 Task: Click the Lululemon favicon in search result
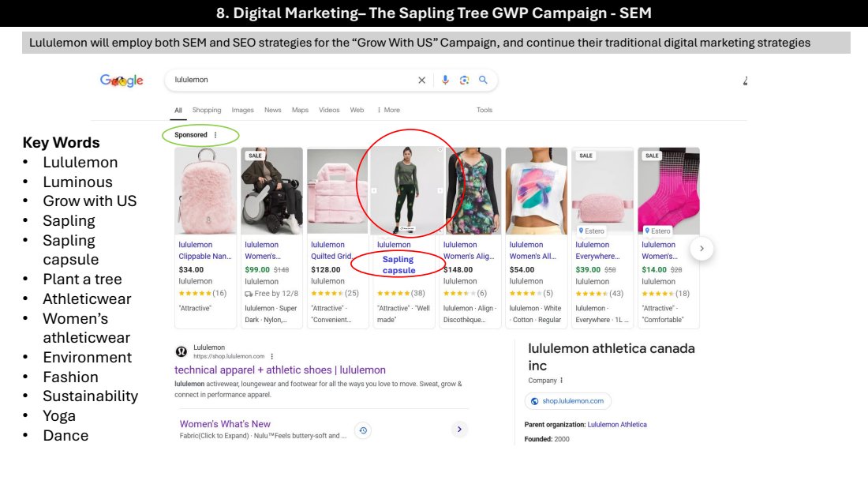click(x=181, y=352)
